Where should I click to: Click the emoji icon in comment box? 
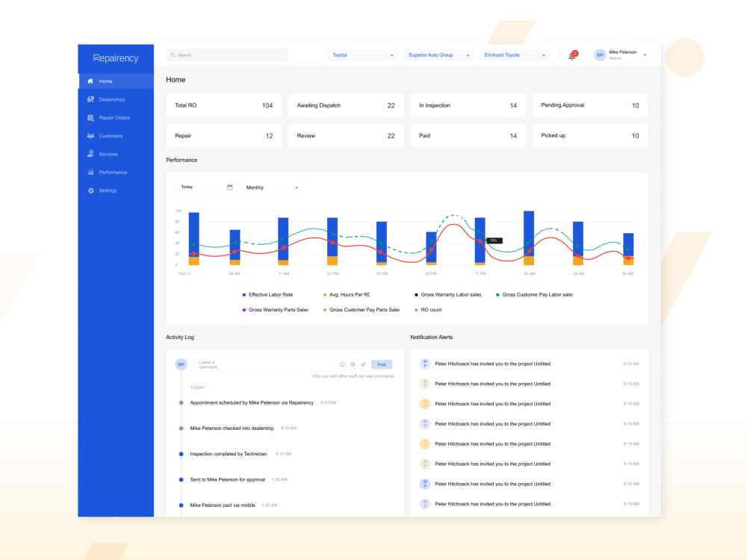[342, 365]
